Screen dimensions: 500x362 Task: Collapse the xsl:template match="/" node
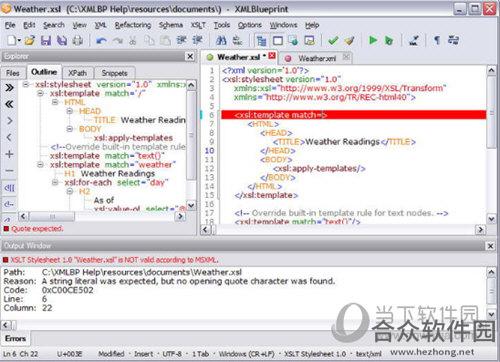click(40, 93)
